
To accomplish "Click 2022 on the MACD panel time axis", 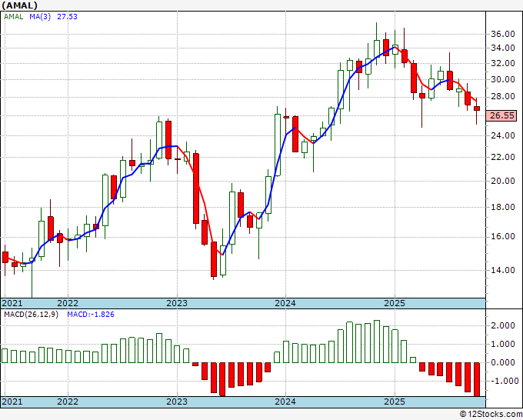I will 68,402.
